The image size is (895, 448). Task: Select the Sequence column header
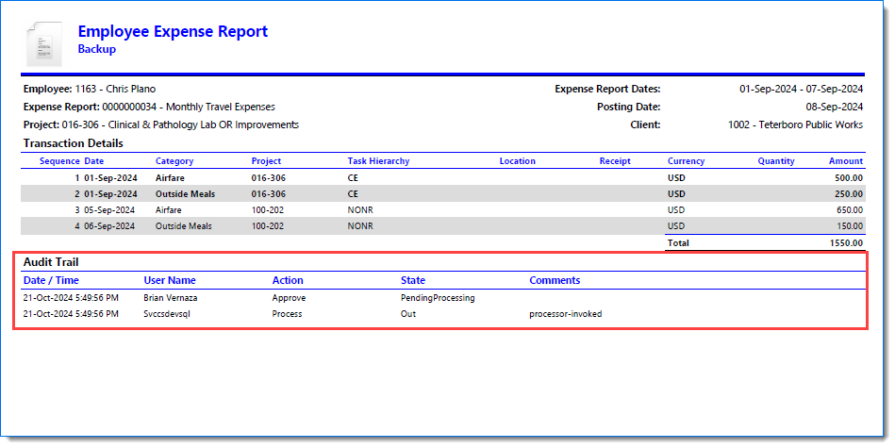pos(59,161)
